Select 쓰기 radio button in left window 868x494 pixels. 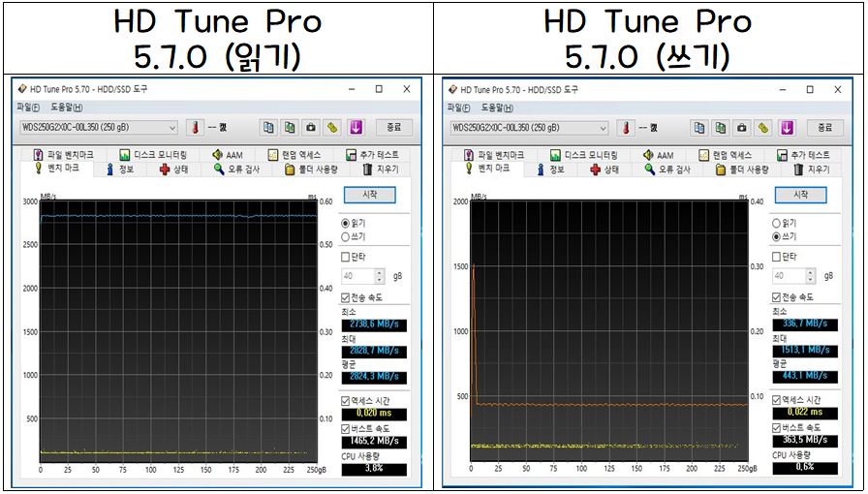click(x=346, y=235)
